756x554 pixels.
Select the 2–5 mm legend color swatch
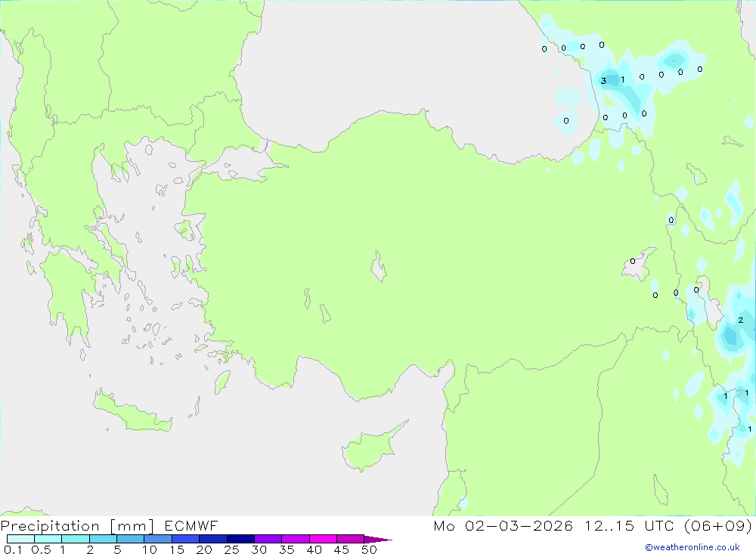(x=103, y=539)
